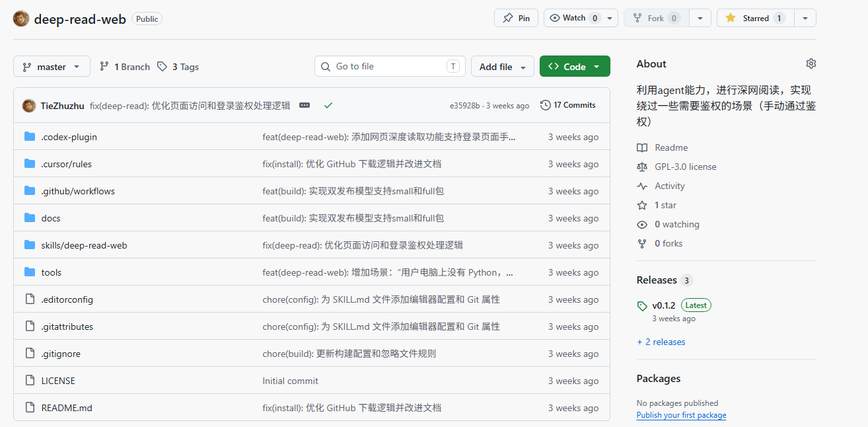Click Publish your first package link
This screenshot has height=427, width=868.
(x=681, y=415)
